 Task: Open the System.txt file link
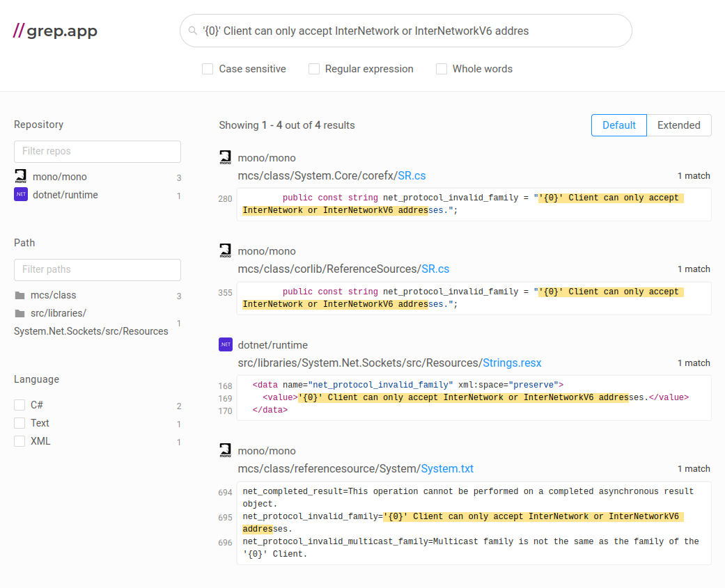click(447, 468)
